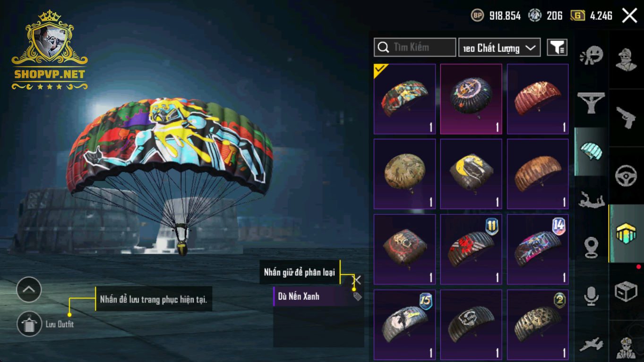Expand the Chất Lượng sort dropdown
The image size is (644, 362).
pos(499,48)
